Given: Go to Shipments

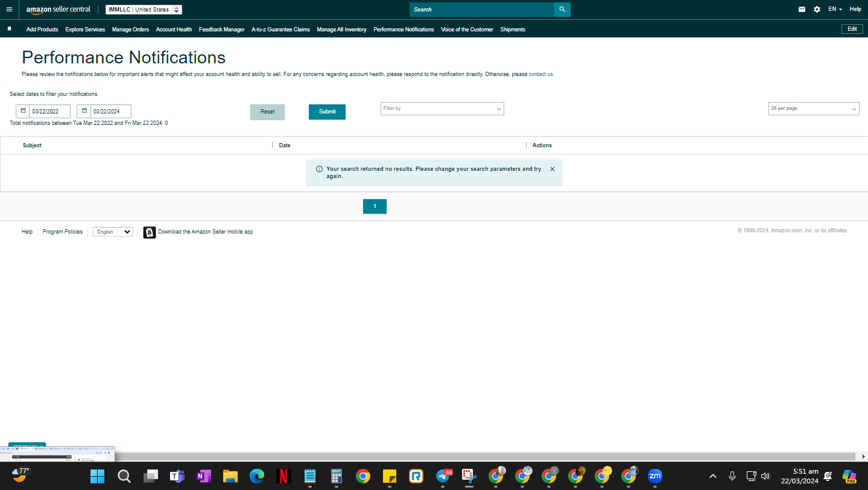Looking at the screenshot, I should [x=513, y=30].
